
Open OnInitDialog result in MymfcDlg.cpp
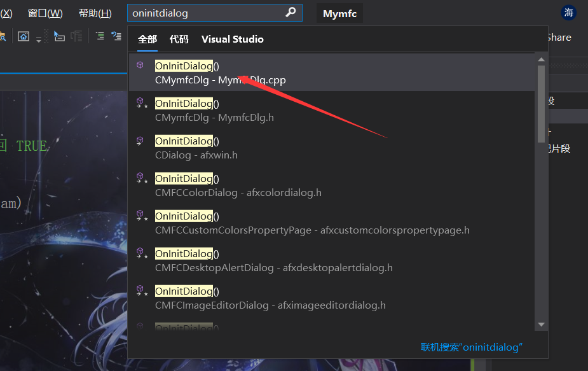pyautogui.click(x=332, y=73)
